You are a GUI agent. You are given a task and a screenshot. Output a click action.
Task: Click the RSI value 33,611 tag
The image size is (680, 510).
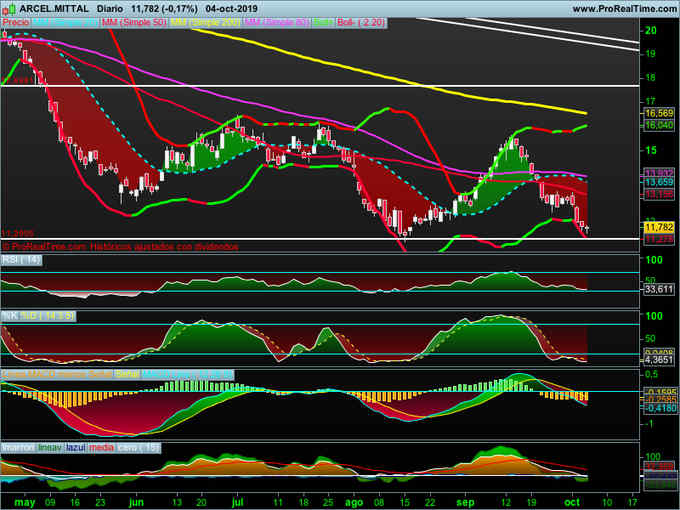(x=659, y=289)
